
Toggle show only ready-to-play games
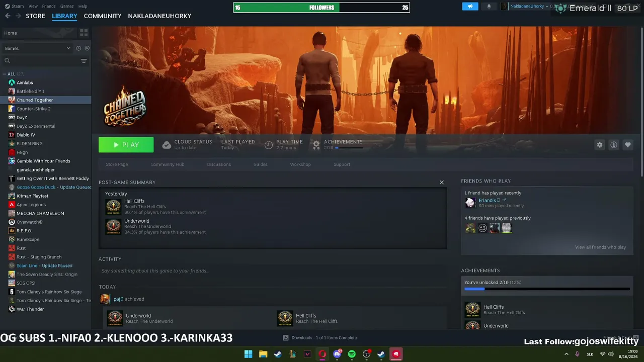(x=87, y=48)
